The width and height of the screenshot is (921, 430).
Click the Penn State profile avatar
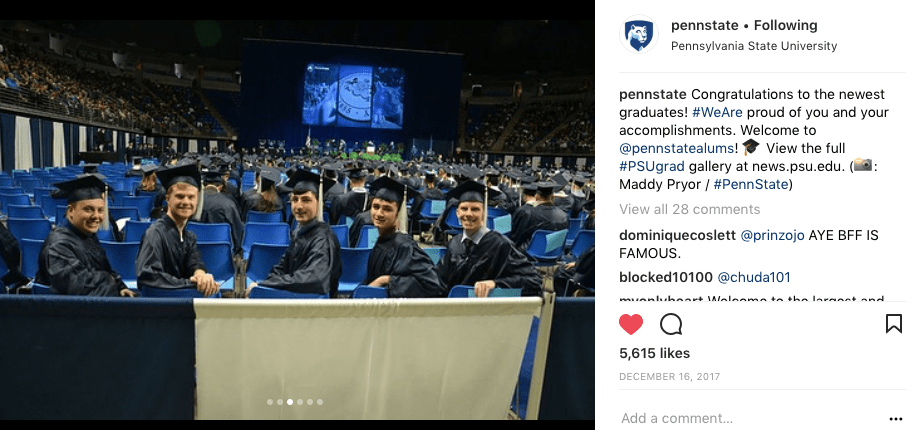(x=637, y=35)
